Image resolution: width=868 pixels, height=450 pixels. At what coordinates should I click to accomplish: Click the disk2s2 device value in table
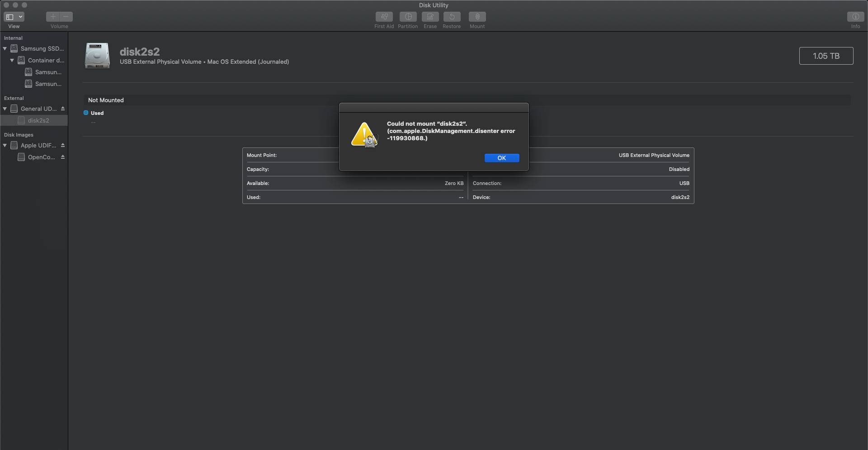click(680, 197)
